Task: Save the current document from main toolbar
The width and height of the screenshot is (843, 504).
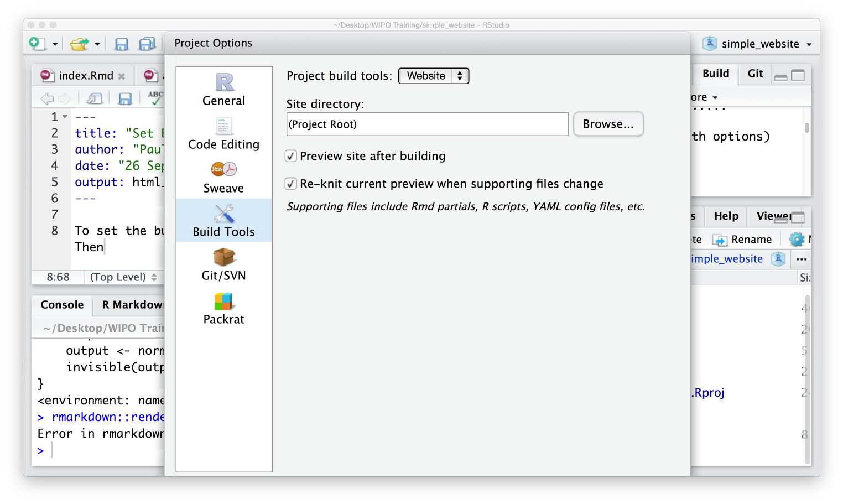Action: point(121,44)
